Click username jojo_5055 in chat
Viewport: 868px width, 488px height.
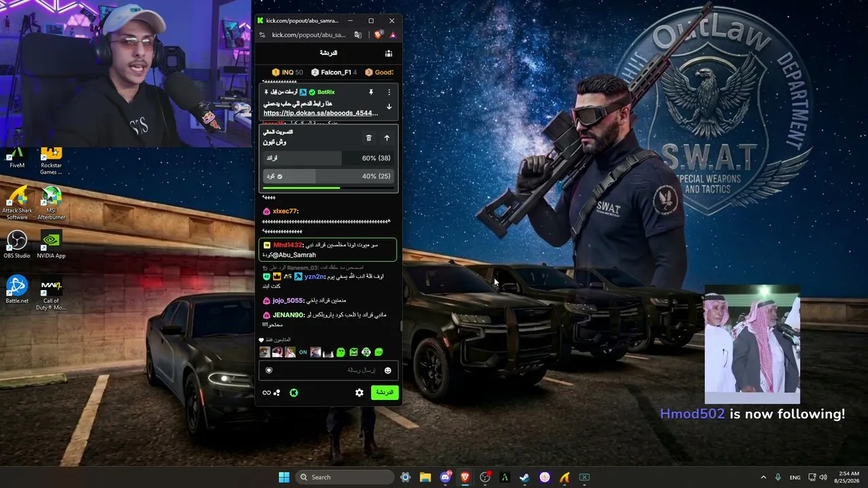(288, 301)
